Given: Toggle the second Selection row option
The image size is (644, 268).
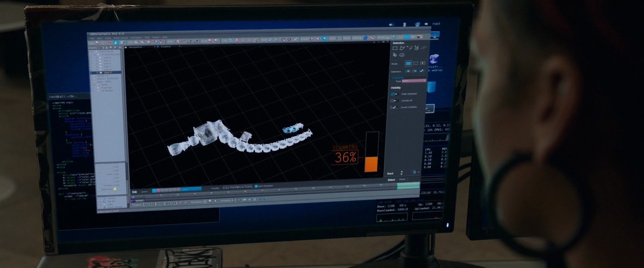Looking at the screenshot, I should (415, 71).
